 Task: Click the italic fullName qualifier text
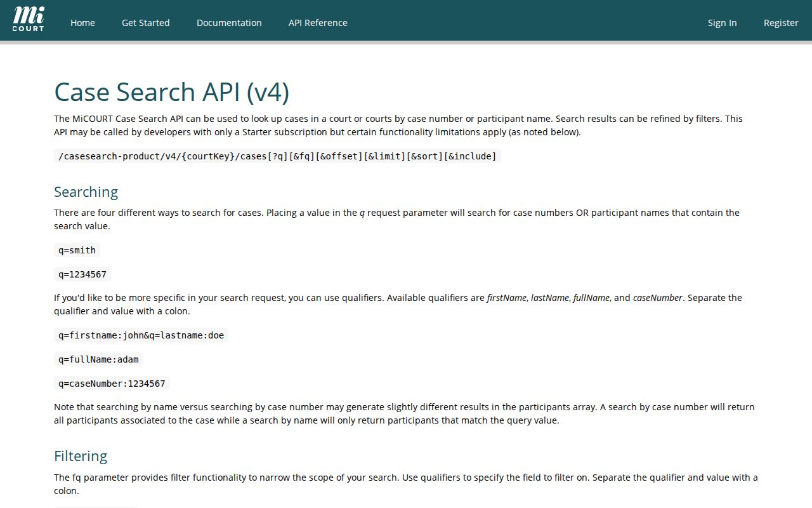591,298
